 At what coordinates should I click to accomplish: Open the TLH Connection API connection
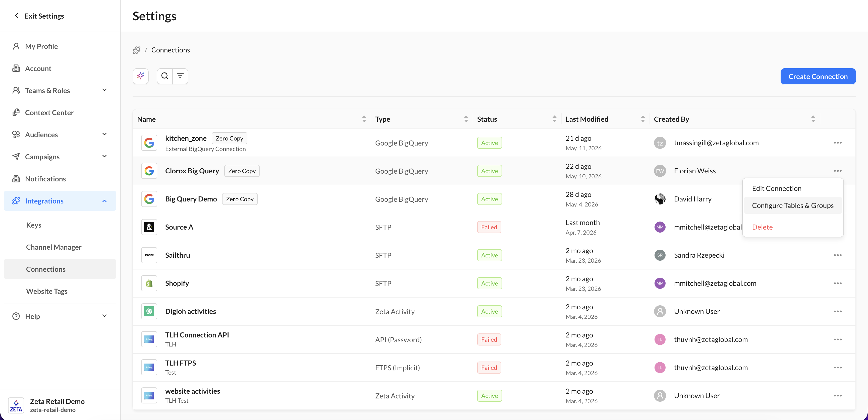point(197,335)
